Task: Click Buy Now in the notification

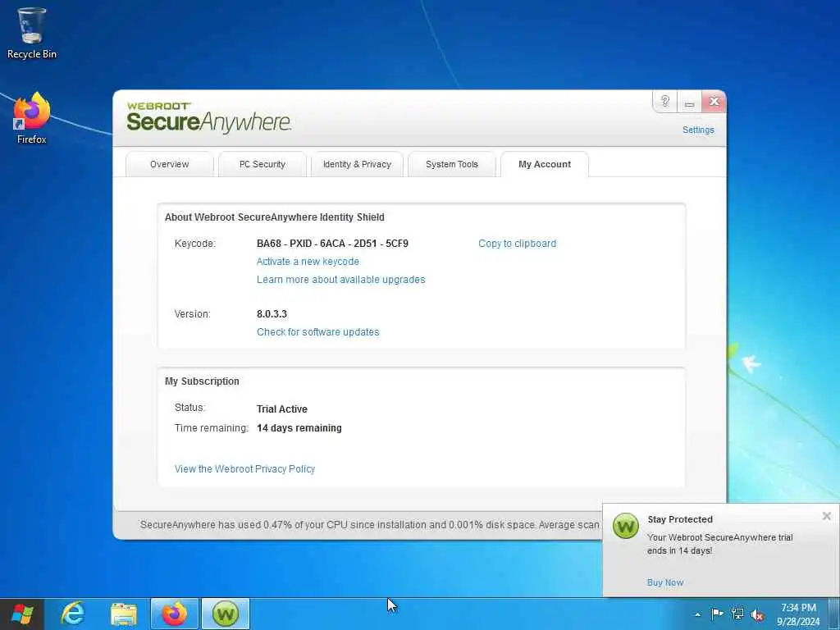Action: click(664, 583)
